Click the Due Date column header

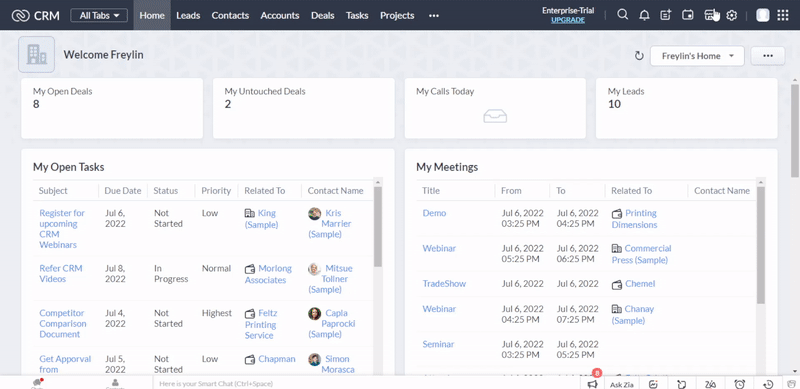(122, 190)
